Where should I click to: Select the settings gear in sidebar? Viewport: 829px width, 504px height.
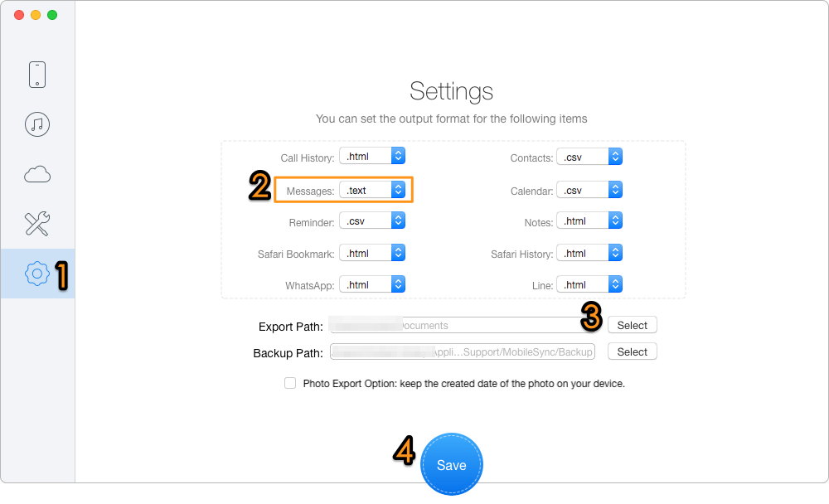pyautogui.click(x=37, y=274)
